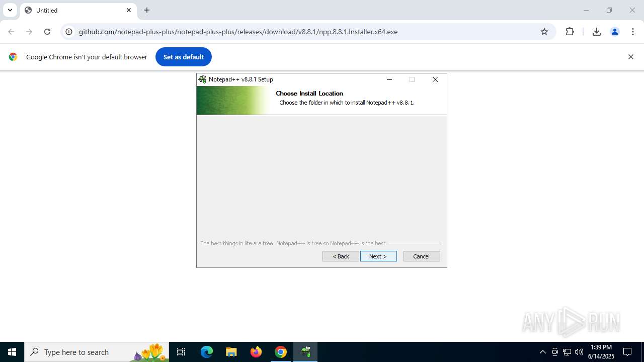Open File Explorer from taskbar
The width and height of the screenshot is (644, 362).
coord(231,352)
